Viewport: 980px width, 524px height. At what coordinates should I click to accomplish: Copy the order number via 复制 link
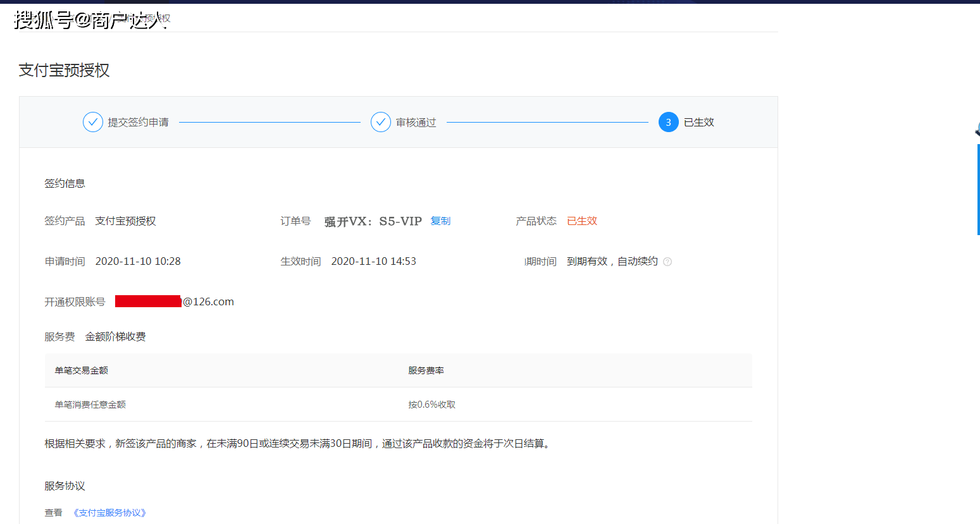(440, 221)
